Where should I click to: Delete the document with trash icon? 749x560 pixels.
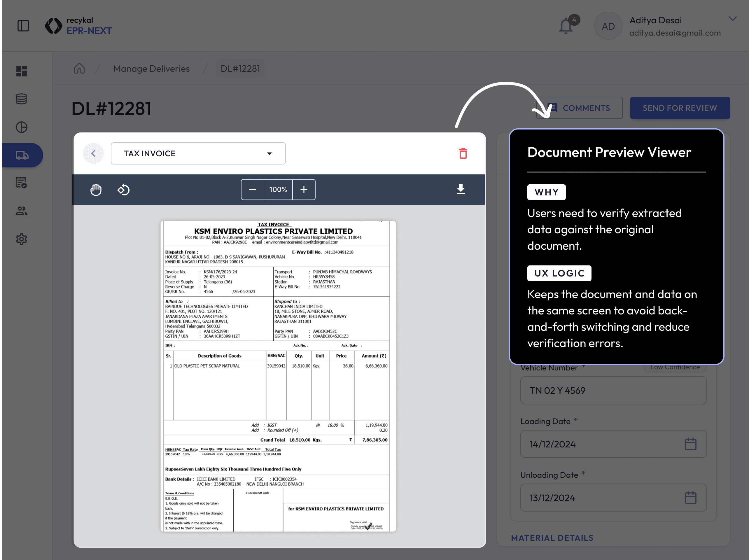point(463,153)
